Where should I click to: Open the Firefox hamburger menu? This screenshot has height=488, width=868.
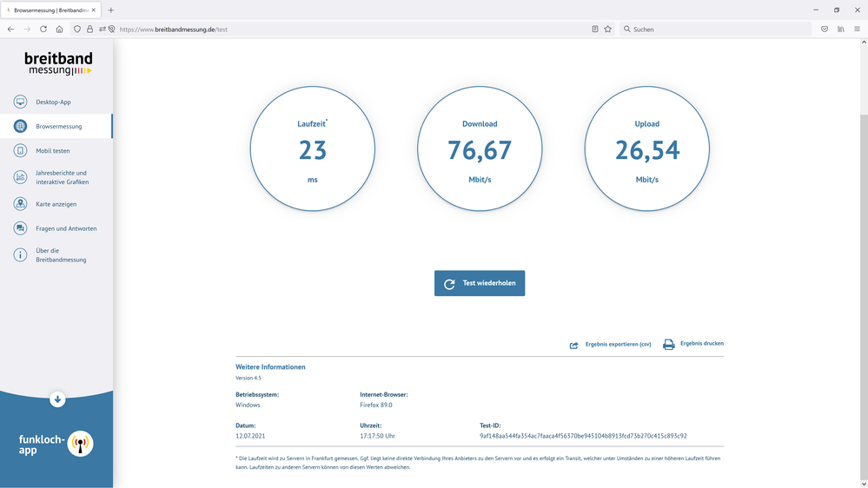coord(857,30)
